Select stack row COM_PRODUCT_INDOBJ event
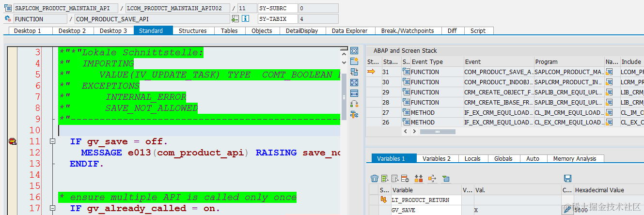 (x=499, y=82)
